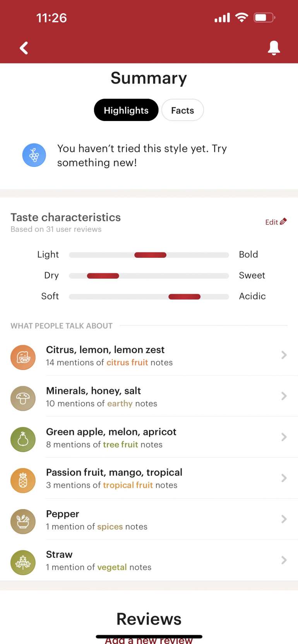Select the Highlights tab

pyautogui.click(x=126, y=110)
